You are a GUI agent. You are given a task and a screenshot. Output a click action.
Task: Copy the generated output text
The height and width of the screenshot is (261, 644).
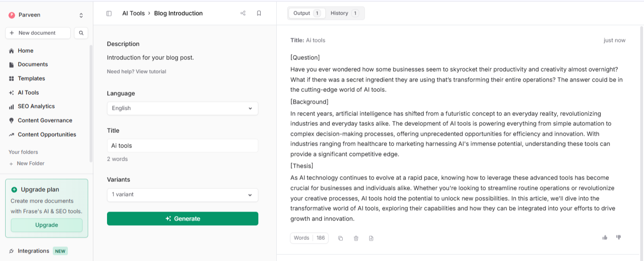[340, 238]
